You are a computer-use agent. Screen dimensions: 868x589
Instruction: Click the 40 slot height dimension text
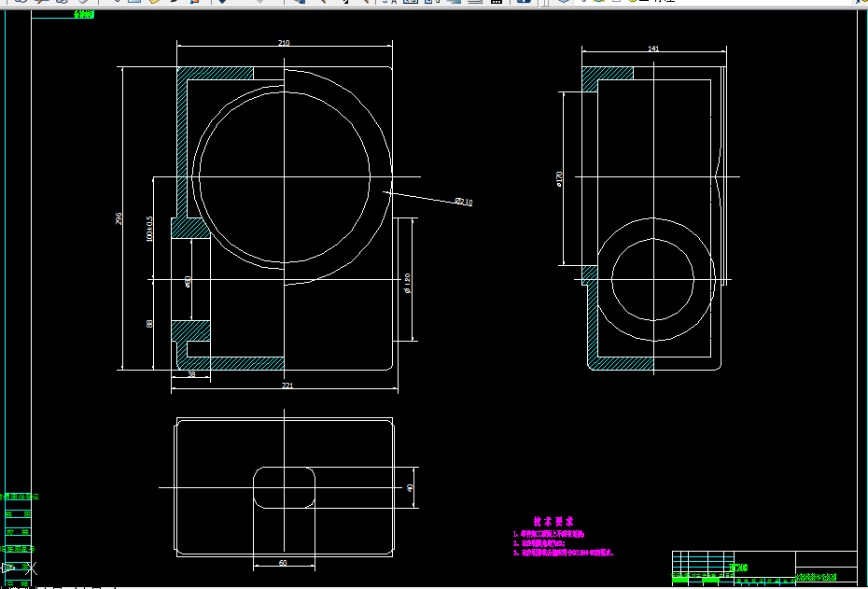[410, 487]
